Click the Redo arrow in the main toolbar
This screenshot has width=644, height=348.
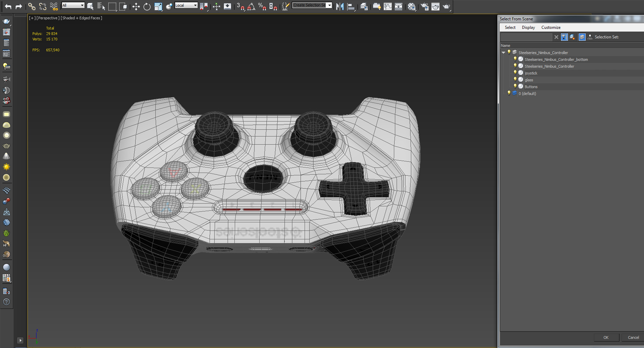pos(19,7)
